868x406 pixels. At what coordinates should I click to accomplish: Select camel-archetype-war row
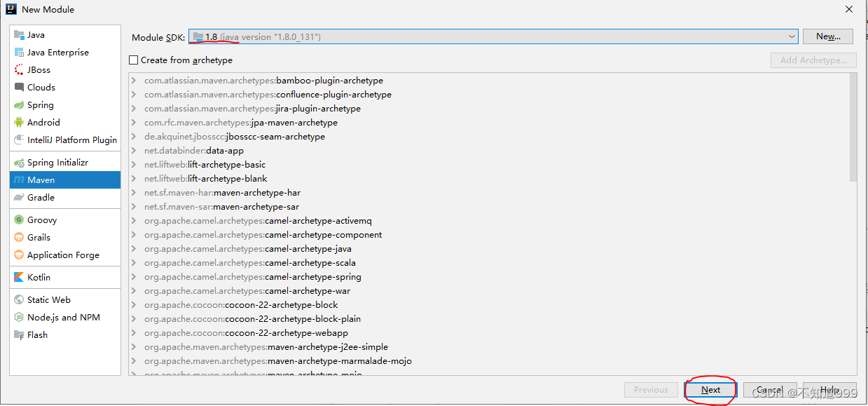click(x=488, y=291)
